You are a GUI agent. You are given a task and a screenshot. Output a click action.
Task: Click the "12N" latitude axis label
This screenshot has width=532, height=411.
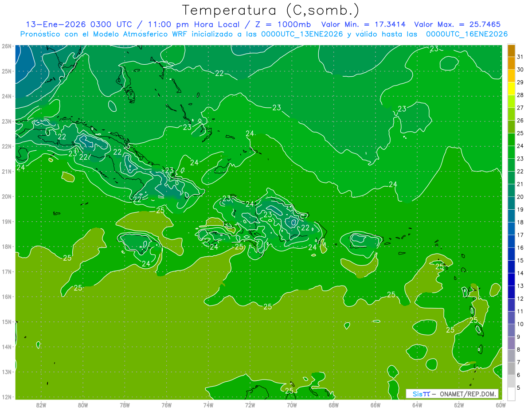click(x=6, y=397)
